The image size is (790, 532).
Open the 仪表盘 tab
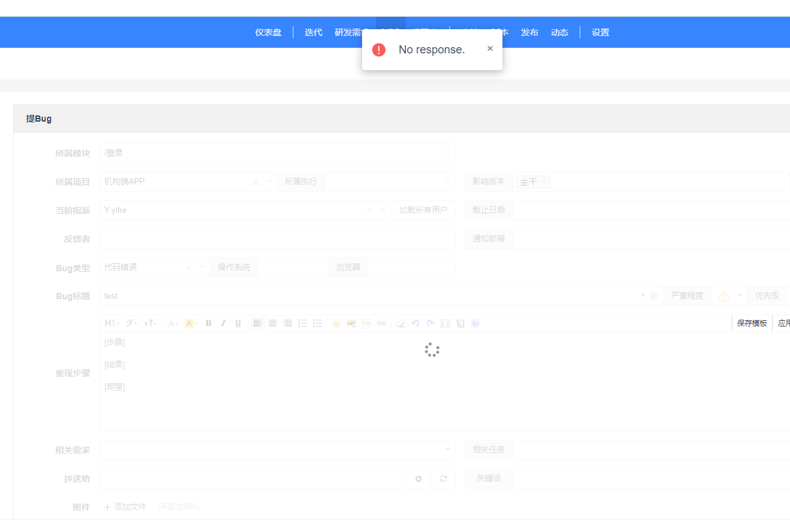point(268,32)
